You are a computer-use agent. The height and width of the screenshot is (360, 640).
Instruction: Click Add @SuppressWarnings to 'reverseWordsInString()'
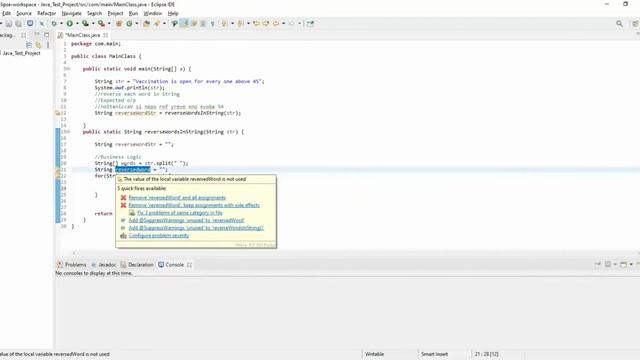196,228
